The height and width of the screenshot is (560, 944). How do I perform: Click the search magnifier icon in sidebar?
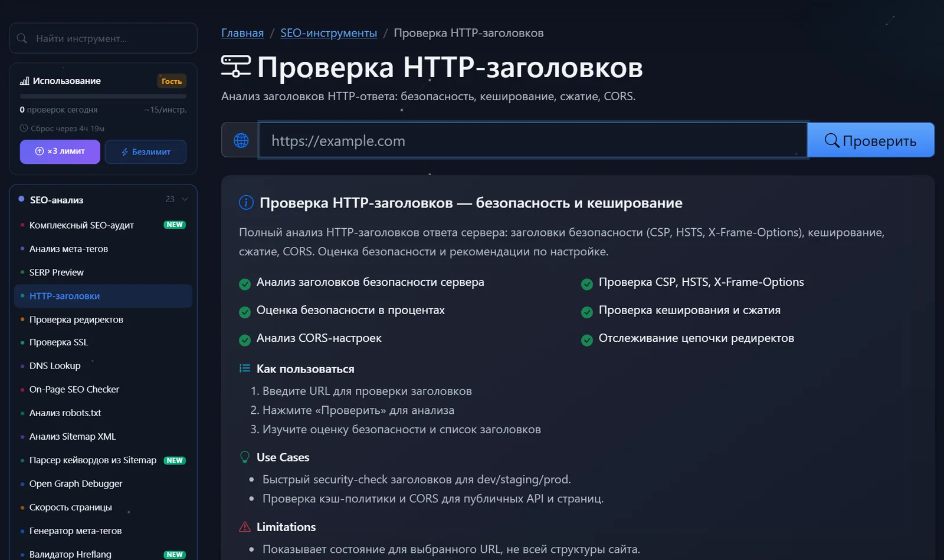point(22,38)
